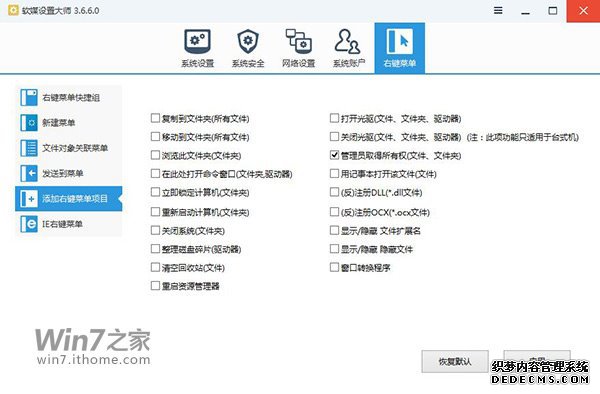
Task: Select 文件对象关联菜单 in the sidebar
Action: click(x=68, y=148)
